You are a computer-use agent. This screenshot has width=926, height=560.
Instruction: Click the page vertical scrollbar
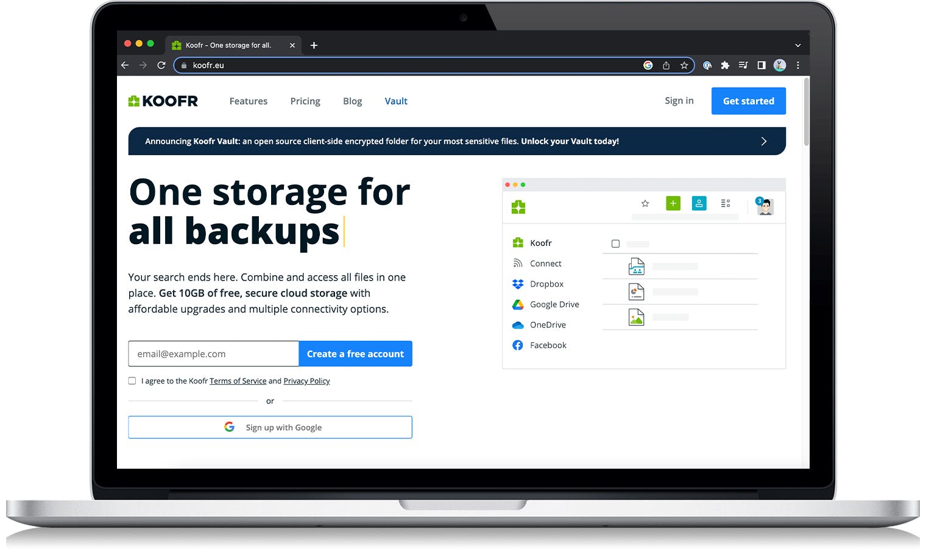point(807,113)
